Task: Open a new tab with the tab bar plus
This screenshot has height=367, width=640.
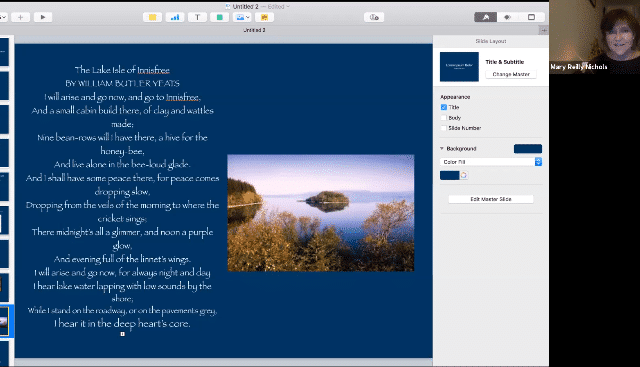Action: click(x=544, y=30)
